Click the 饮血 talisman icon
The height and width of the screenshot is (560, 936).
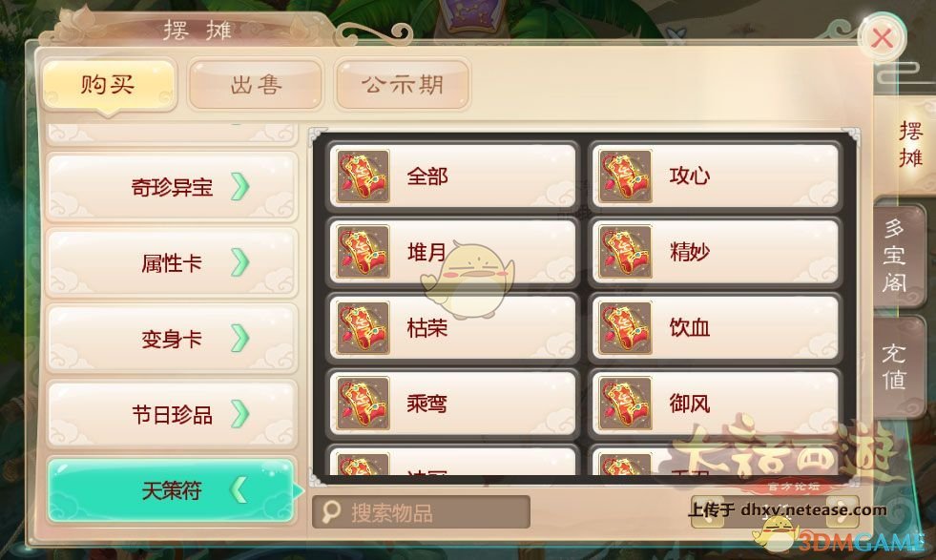click(x=625, y=328)
